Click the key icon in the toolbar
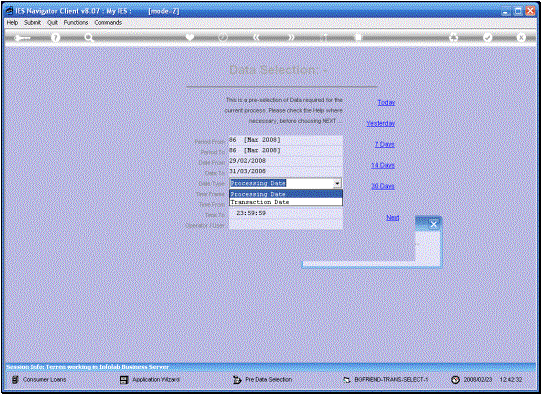 (22, 38)
